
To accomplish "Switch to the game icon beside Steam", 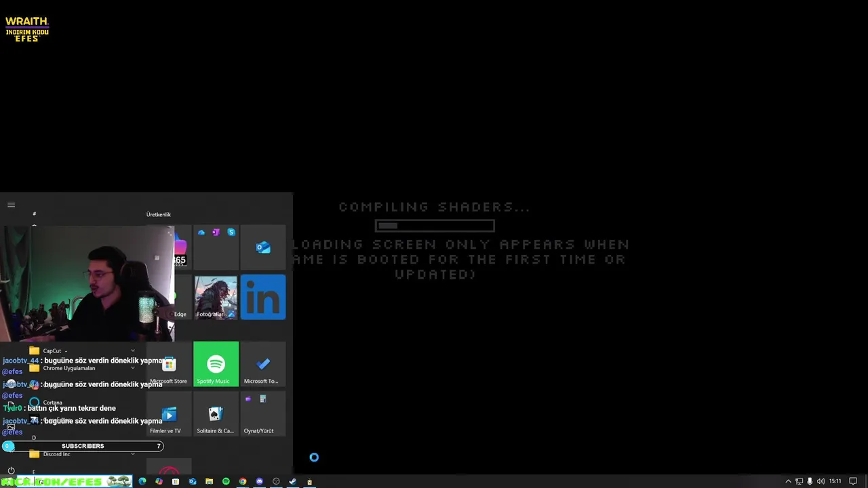I will [x=309, y=481].
